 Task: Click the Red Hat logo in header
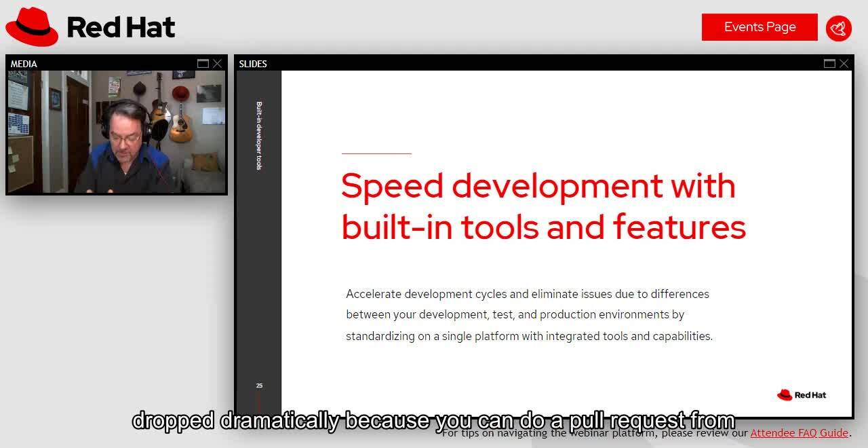click(90, 27)
